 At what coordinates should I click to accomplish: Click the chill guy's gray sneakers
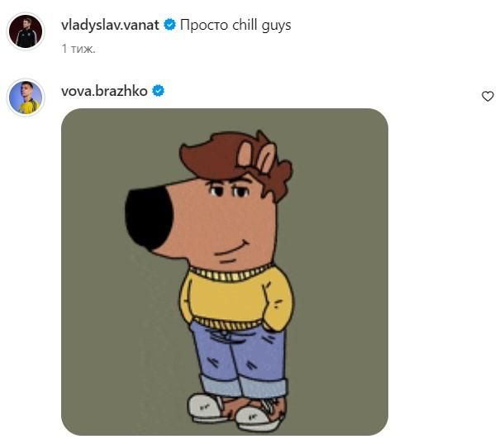(236, 413)
